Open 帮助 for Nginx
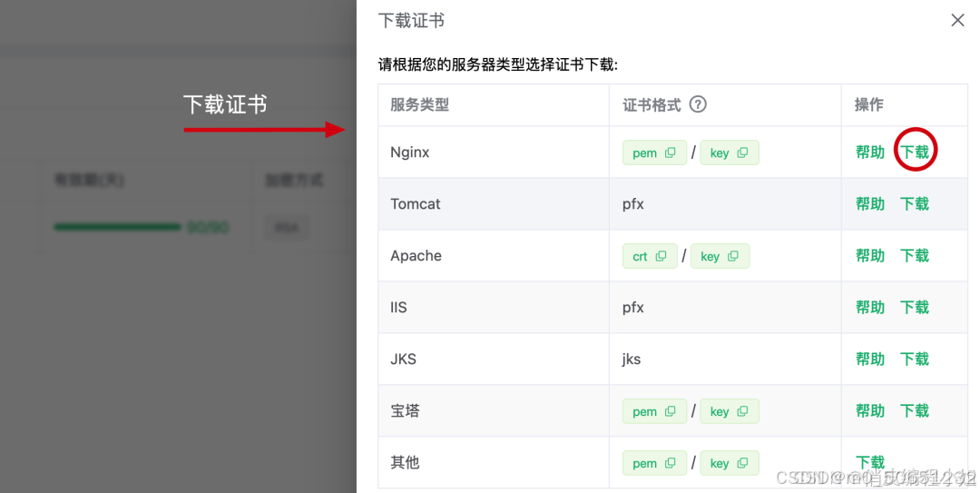The width and height of the screenshot is (980, 493). 870,152
